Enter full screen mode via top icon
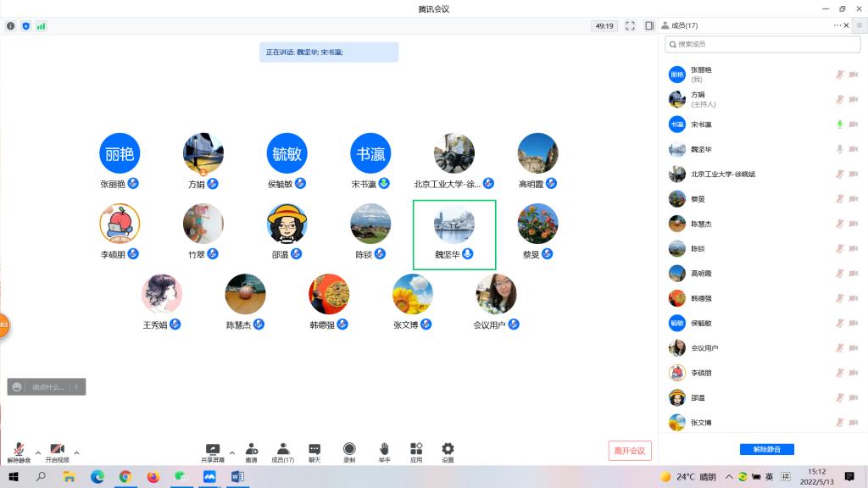868x488 pixels. point(630,26)
